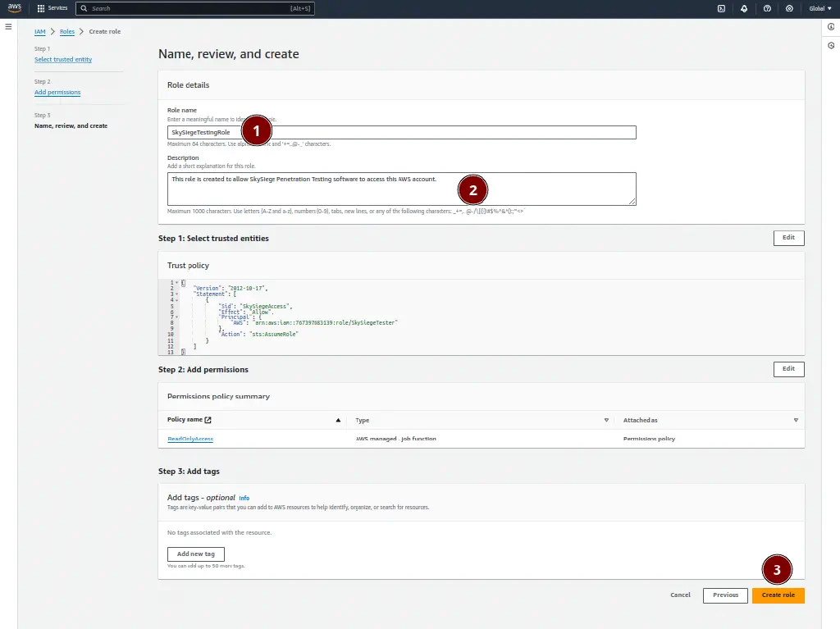Click the Cancel button
The height and width of the screenshot is (629, 840).
680,595
